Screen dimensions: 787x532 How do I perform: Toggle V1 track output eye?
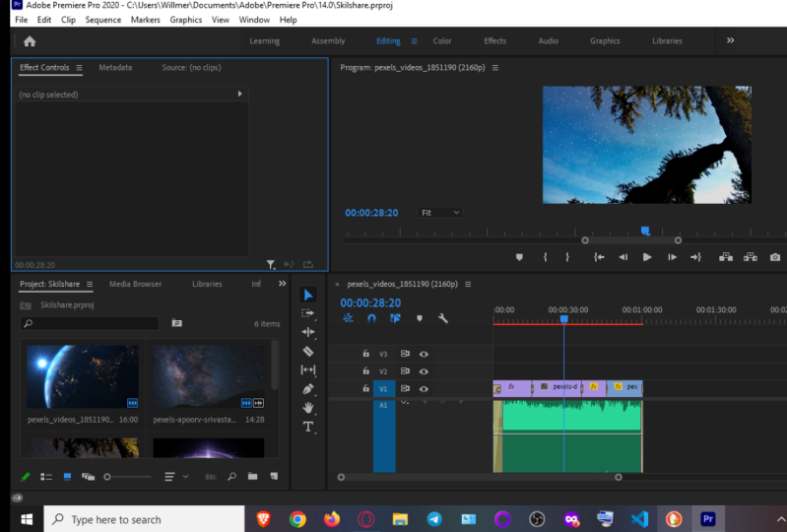click(x=424, y=388)
